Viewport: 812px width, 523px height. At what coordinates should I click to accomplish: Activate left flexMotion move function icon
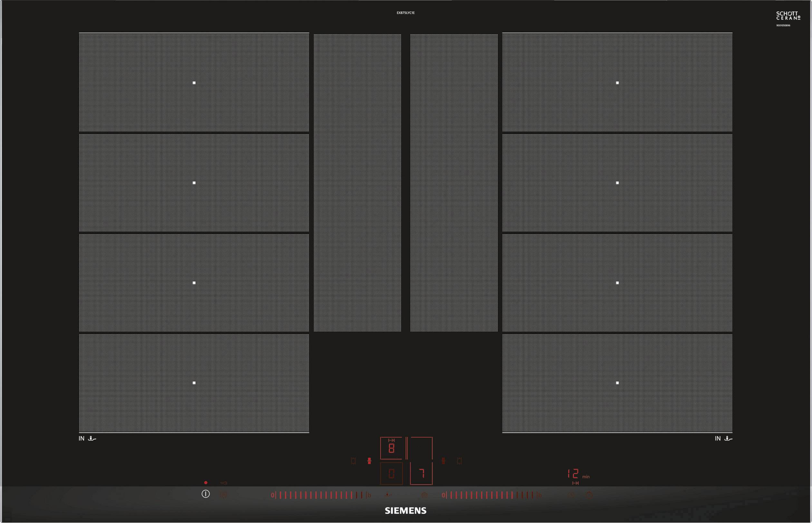(353, 461)
